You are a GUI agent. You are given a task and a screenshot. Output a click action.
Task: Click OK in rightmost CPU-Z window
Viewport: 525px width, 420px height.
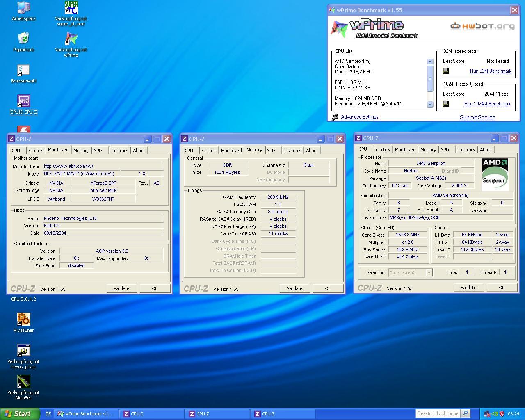coord(502,288)
